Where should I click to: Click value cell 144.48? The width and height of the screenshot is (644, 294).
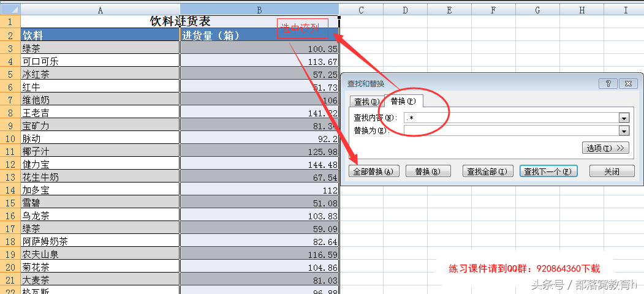coord(260,164)
